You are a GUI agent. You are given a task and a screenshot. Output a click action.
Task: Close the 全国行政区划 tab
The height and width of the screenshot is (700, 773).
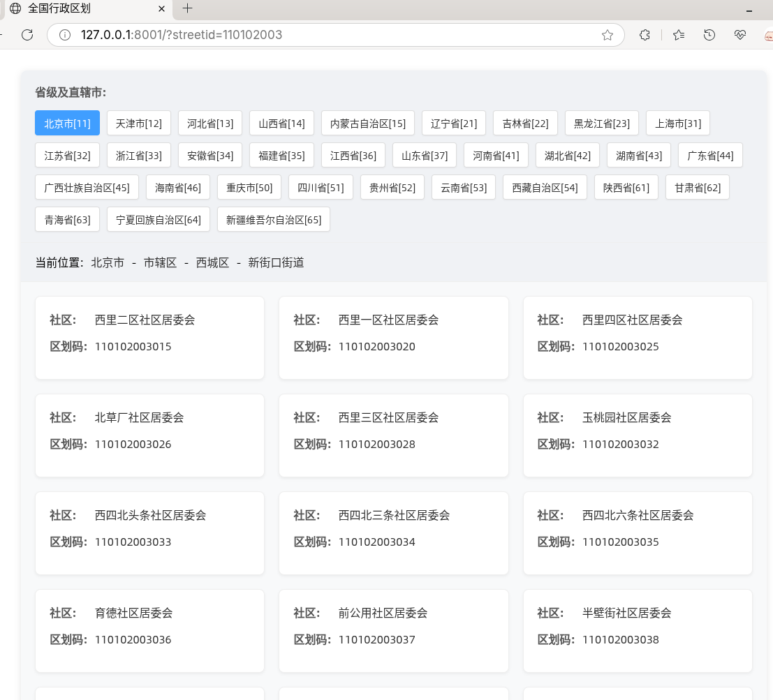click(x=162, y=9)
